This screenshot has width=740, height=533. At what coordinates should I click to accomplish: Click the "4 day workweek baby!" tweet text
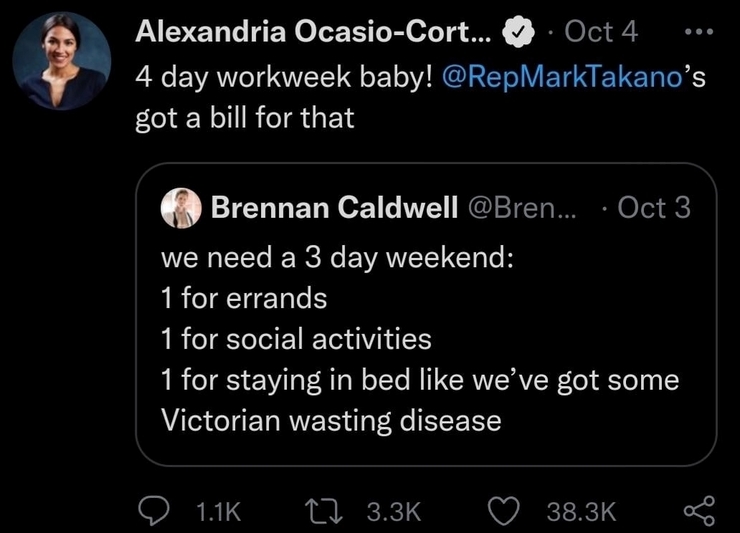[x=284, y=77]
